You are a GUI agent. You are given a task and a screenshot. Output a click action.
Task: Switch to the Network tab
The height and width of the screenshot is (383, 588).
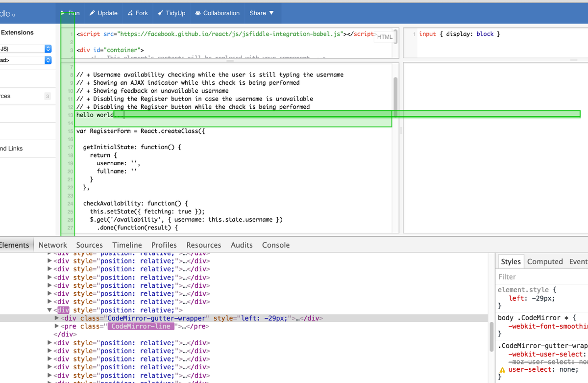pyautogui.click(x=52, y=245)
